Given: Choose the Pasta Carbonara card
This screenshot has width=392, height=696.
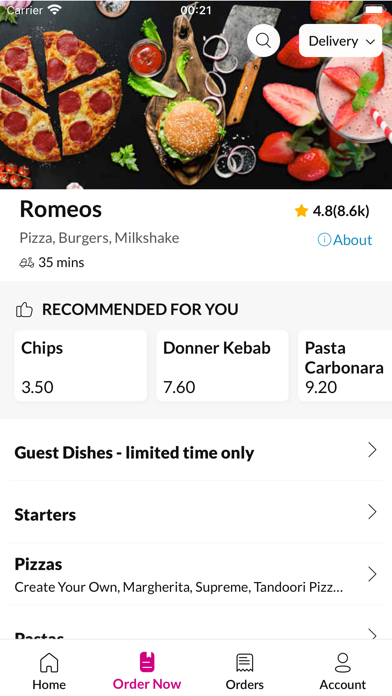Looking at the screenshot, I should (345, 366).
